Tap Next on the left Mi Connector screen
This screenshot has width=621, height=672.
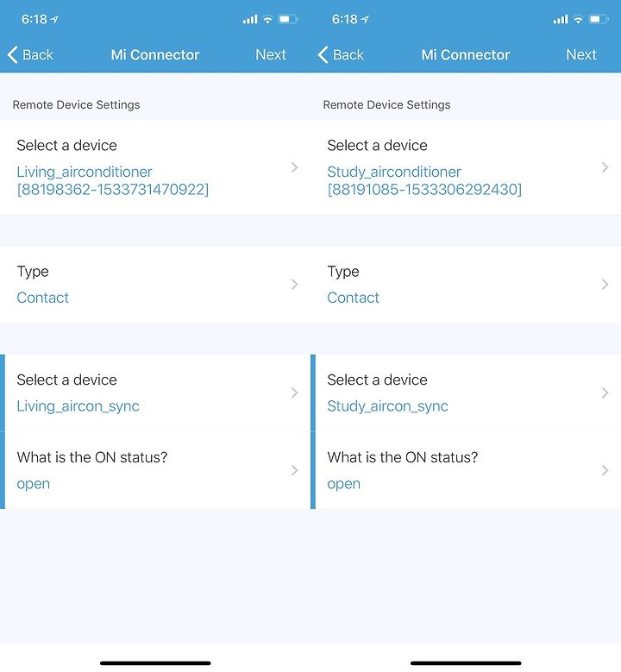tap(271, 55)
